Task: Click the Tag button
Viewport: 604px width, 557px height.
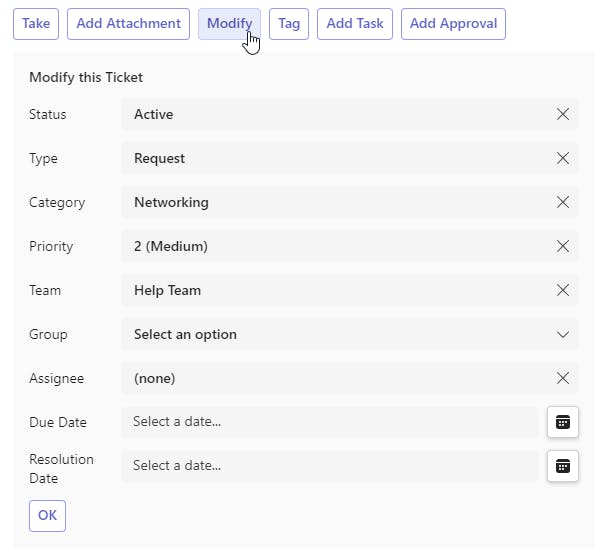Action: (x=289, y=23)
